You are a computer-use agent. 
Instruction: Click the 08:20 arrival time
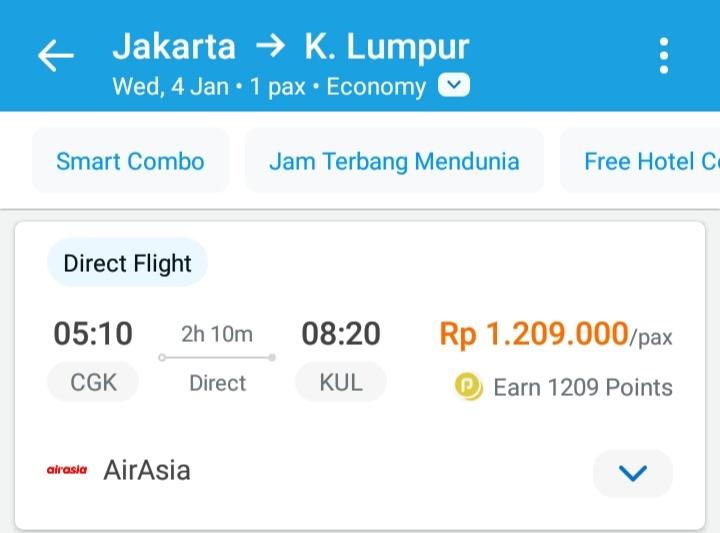coord(341,334)
